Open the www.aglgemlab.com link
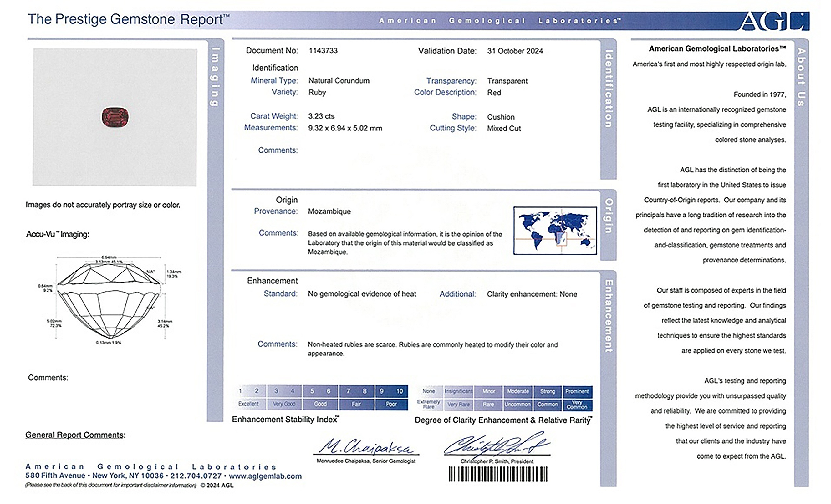 click(x=265, y=476)
